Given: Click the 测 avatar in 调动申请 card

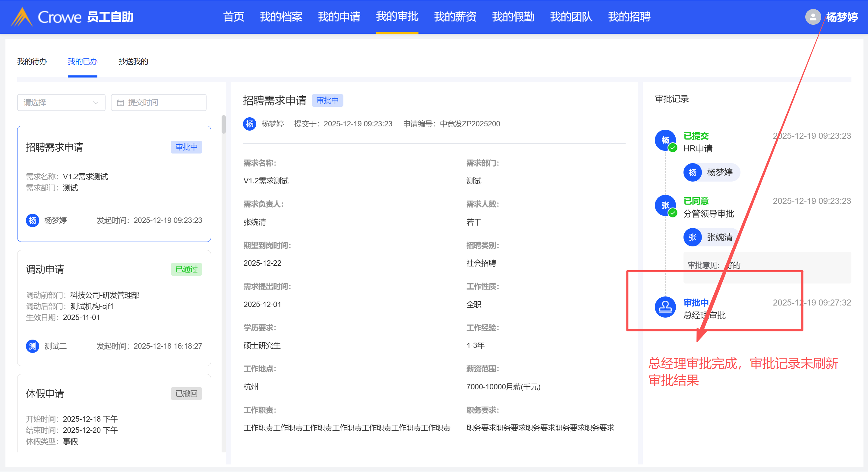Looking at the screenshot, I should tap(32, 346).
